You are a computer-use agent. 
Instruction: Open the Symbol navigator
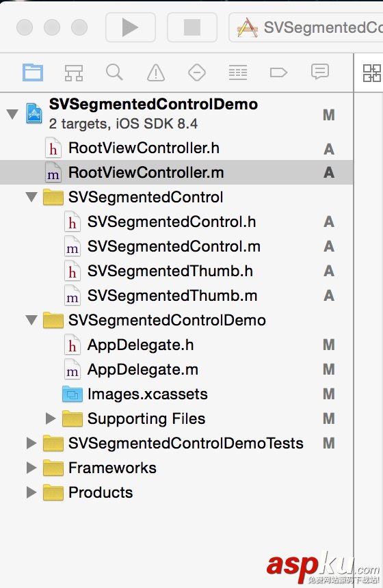[74, 72]
